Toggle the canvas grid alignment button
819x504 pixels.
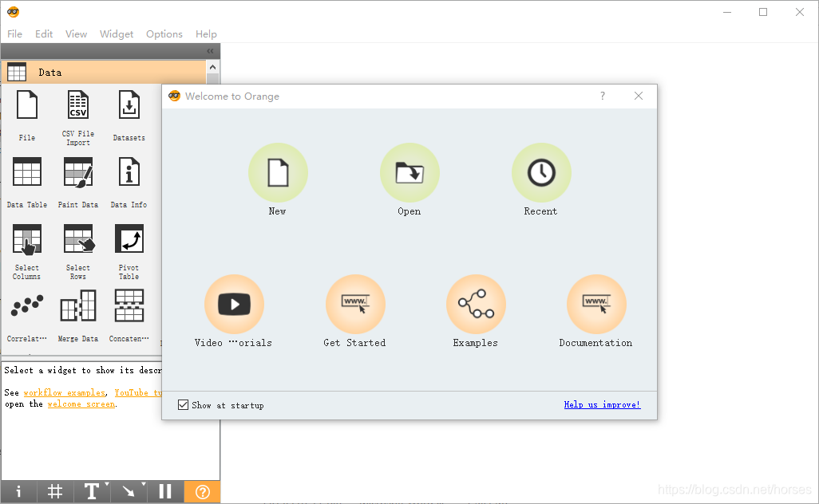coord(55,491)
